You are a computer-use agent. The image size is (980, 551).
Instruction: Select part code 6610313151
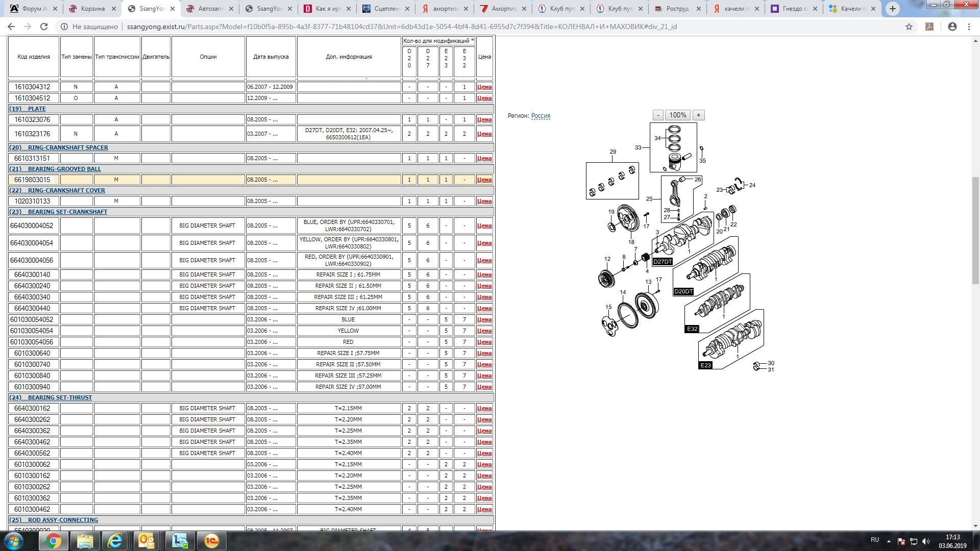(32, 158)
